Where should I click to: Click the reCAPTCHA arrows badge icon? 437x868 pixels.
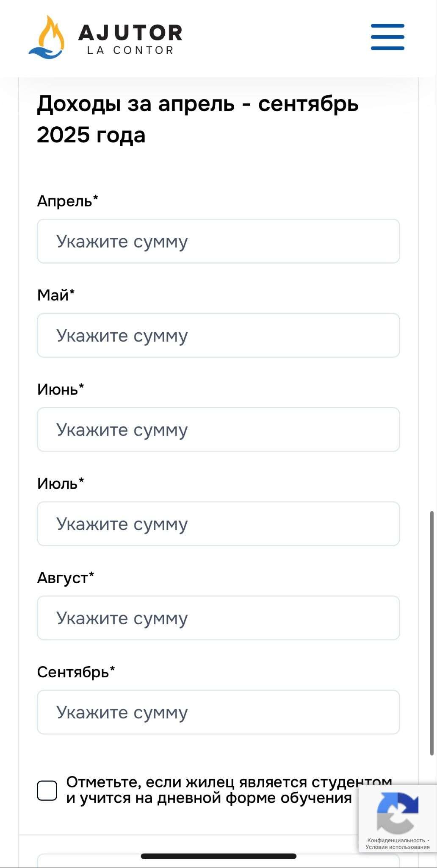[x=397, y=812]
